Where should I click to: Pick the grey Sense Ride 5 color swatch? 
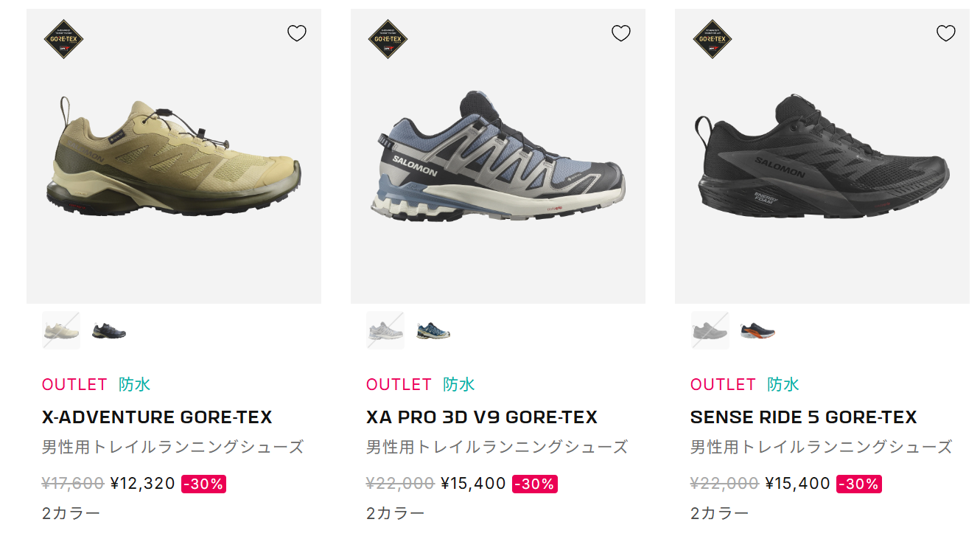pyautogui.click(x=710, y=330)
